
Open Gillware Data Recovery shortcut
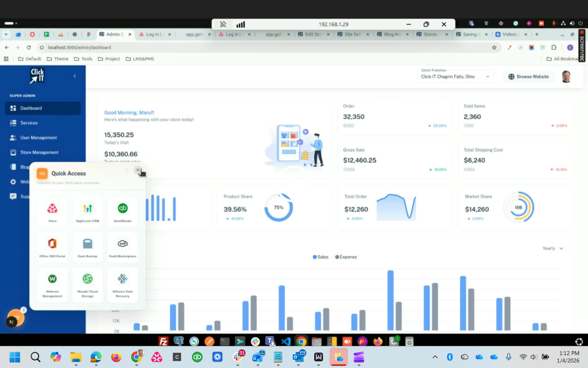click(123, 285)
